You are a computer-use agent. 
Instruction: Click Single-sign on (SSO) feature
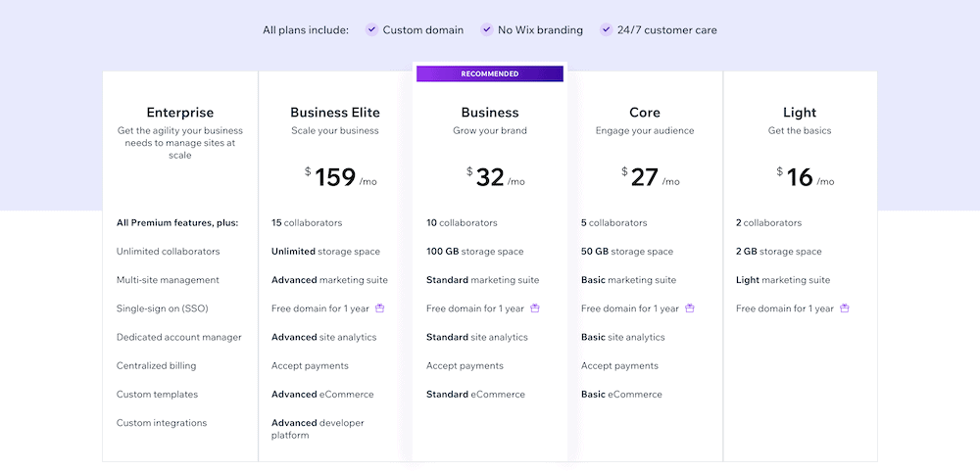point(162,308)
